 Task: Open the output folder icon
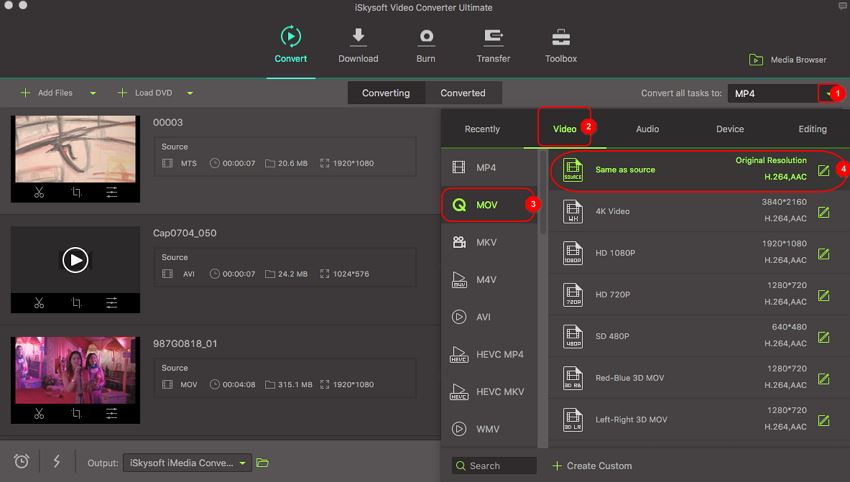263,462
